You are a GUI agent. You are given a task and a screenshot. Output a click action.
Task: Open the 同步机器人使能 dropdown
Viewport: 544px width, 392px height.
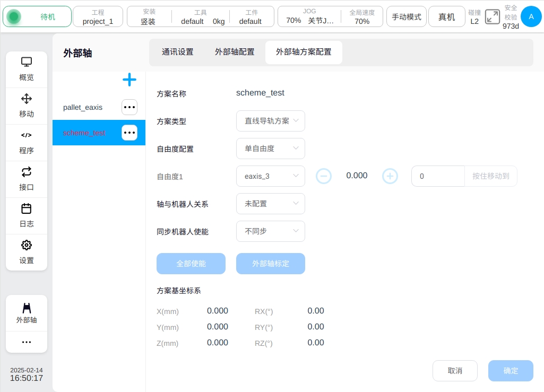[271, 231]
